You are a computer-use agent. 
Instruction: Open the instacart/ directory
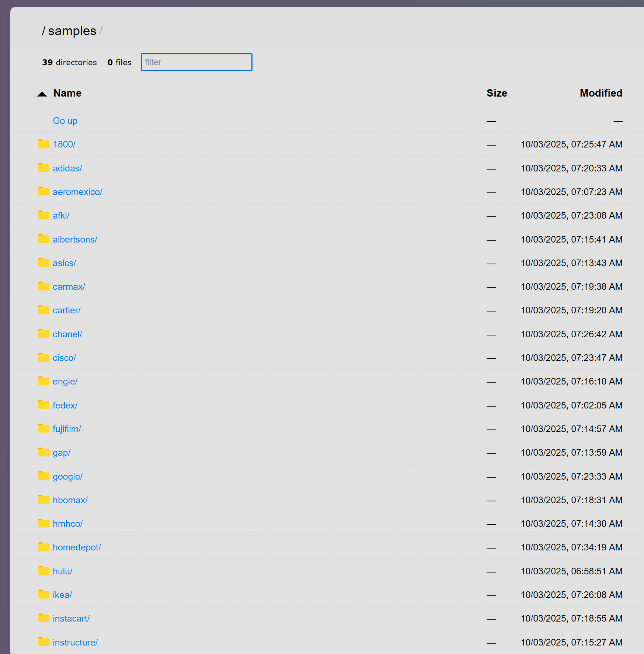click(x=71, y=619)
